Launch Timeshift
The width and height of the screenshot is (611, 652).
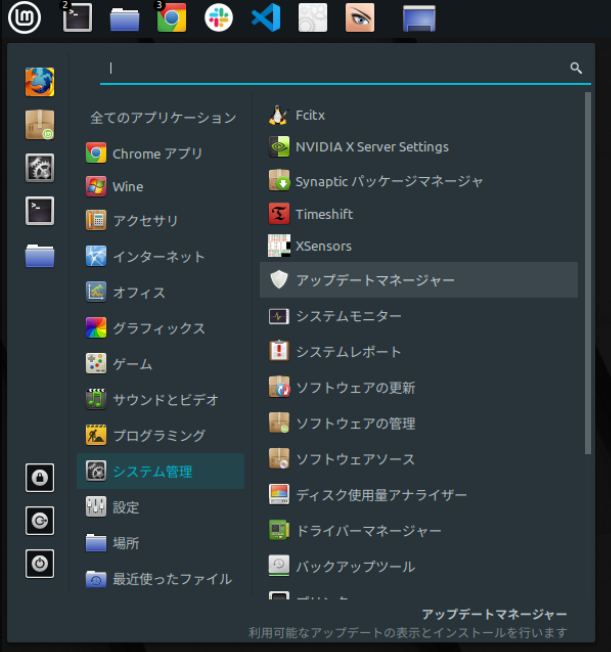[419, 214]
